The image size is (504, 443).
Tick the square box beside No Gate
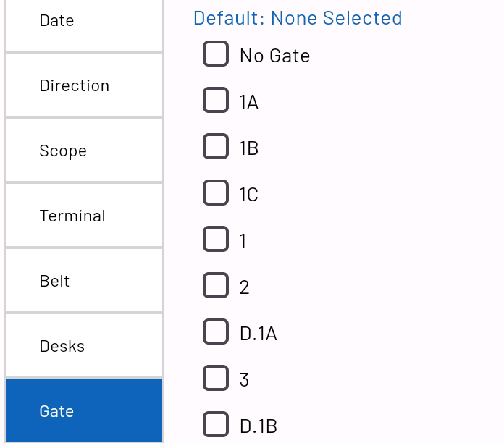(x=216, y=54)
